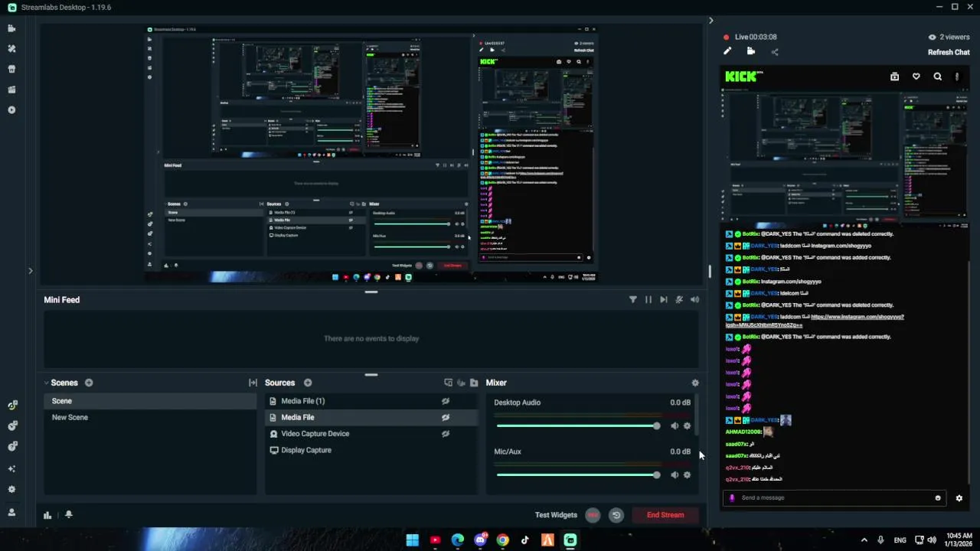This screenshot has height=551, width=980.
Task: Open Kick browse videos icon
Action: click(894, 77)
